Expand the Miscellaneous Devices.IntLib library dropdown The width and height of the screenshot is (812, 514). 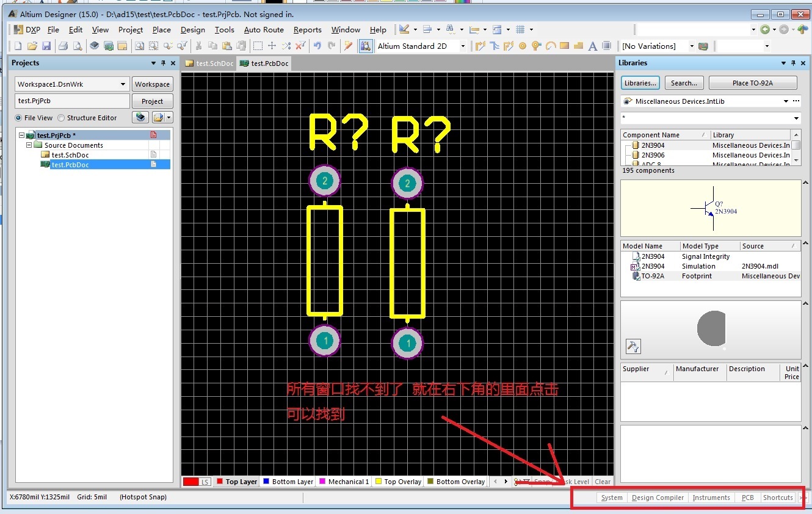pyautogui.click(x=786, y=101)
